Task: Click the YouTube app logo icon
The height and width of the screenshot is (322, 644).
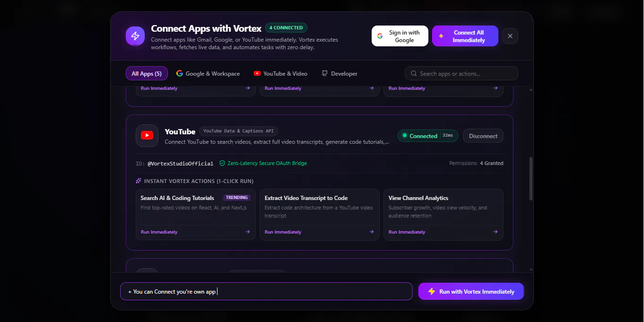Action: (x=147, y=136)
